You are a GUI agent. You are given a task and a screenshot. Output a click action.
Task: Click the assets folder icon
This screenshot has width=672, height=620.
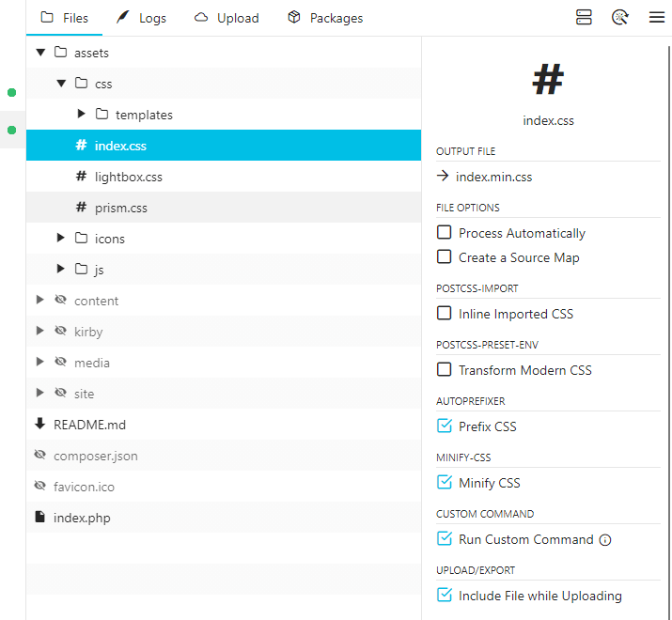coord(60,53)
